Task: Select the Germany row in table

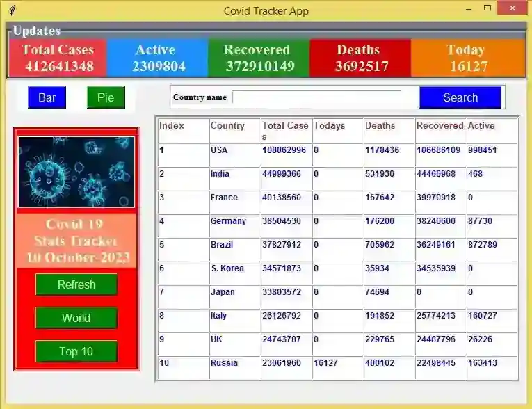Action: click(338, 225)
